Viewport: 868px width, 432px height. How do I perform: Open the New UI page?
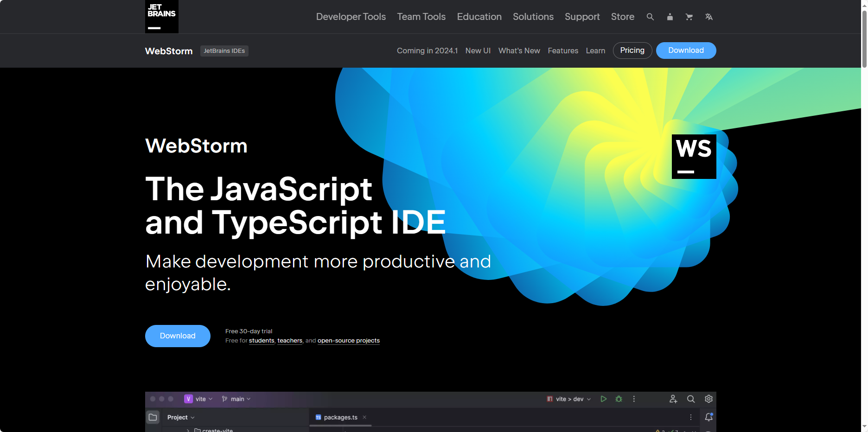tap(478, 51)
